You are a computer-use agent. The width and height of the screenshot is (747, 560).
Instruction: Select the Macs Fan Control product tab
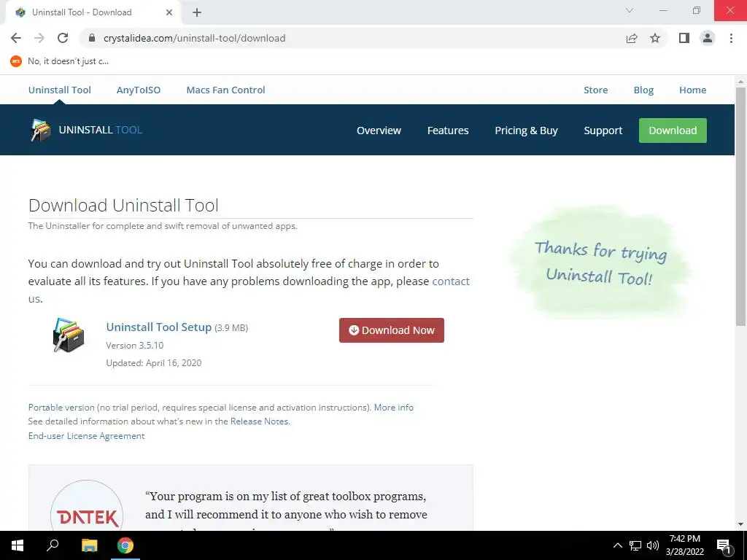coord(226,90)
